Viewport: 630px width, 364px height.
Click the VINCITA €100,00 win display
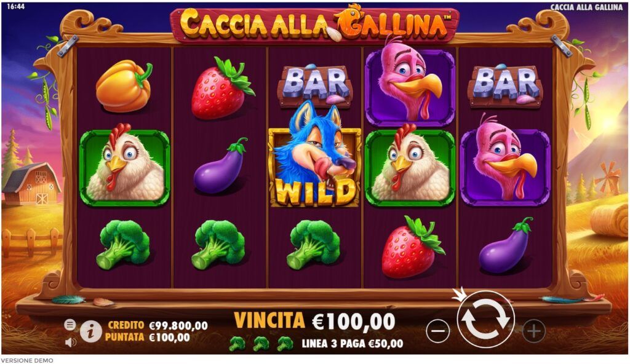pos(314,320)
